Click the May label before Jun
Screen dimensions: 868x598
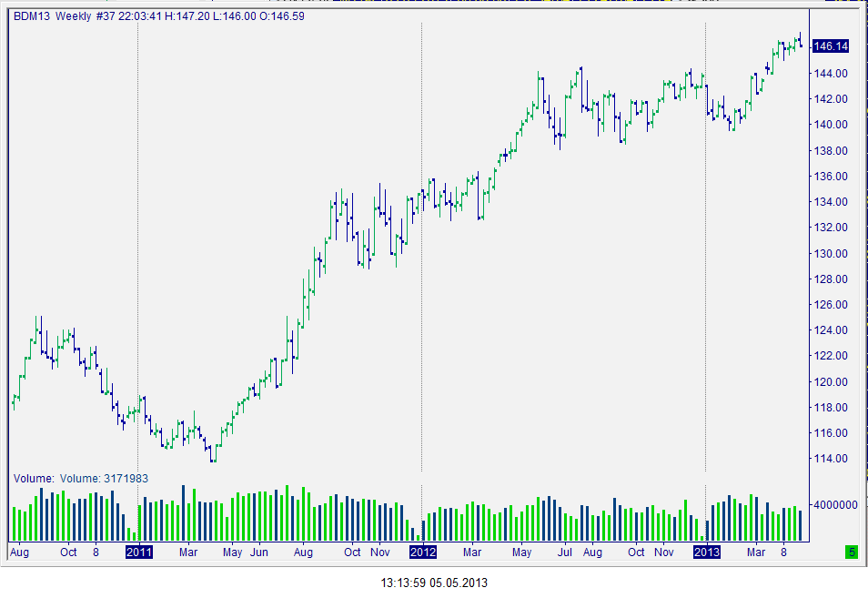click(x=233, y=552)
